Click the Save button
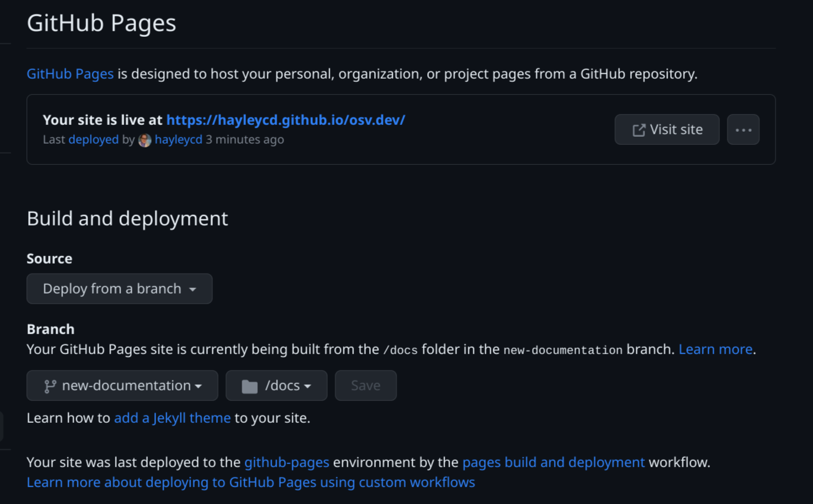This screenshot has width=813, height=504. click(x=365, y=385)
